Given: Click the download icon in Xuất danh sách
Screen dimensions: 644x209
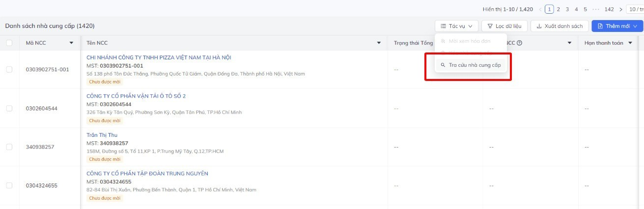Looking at the screenshot, I should click(539, 26).
